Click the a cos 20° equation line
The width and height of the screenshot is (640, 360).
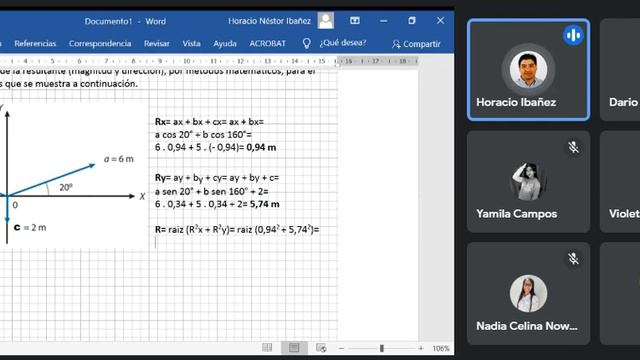tap(203, 135)
